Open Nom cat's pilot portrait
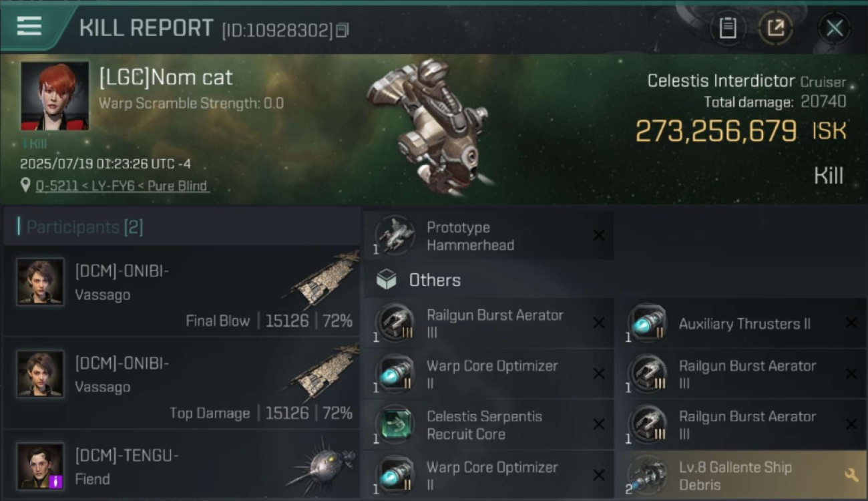The image size is (868, 501). coord(55,96)
